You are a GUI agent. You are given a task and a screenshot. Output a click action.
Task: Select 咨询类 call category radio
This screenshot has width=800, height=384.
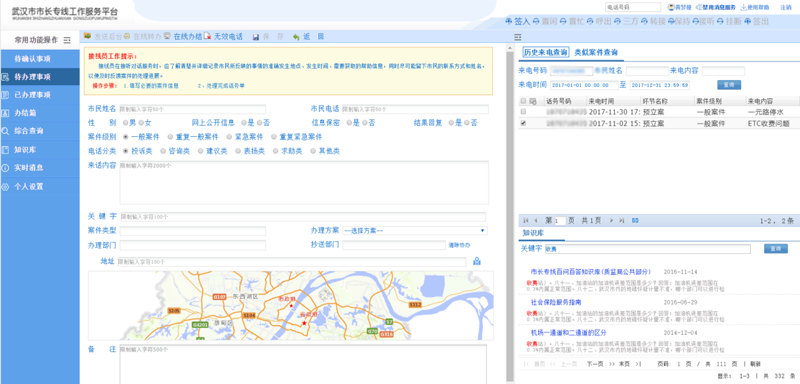(x=163, y=151)
